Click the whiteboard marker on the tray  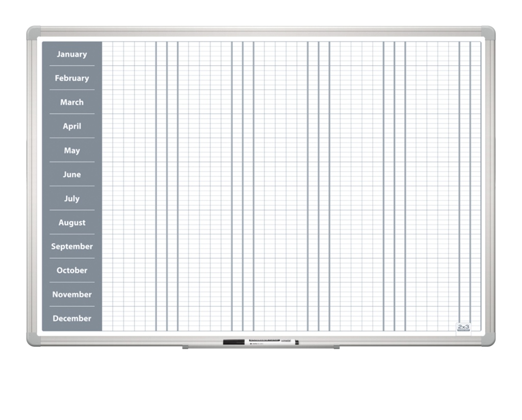pyautogui.click(x=261, y=342)
